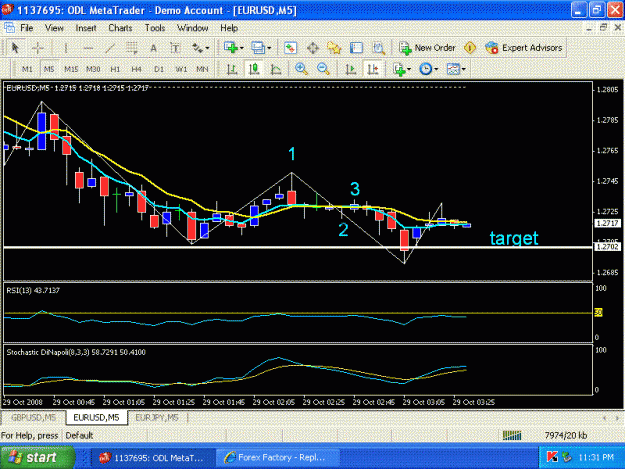Select the EURUSD,M5 chart tab
625x469 pixels.
pyautogui.click(x=96, y=418)
